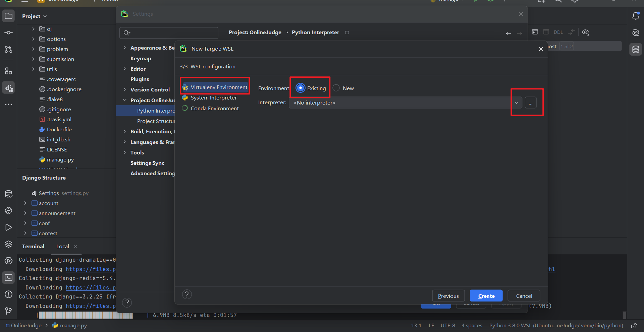Click the 4 spaces indent setting

(472, 326)
